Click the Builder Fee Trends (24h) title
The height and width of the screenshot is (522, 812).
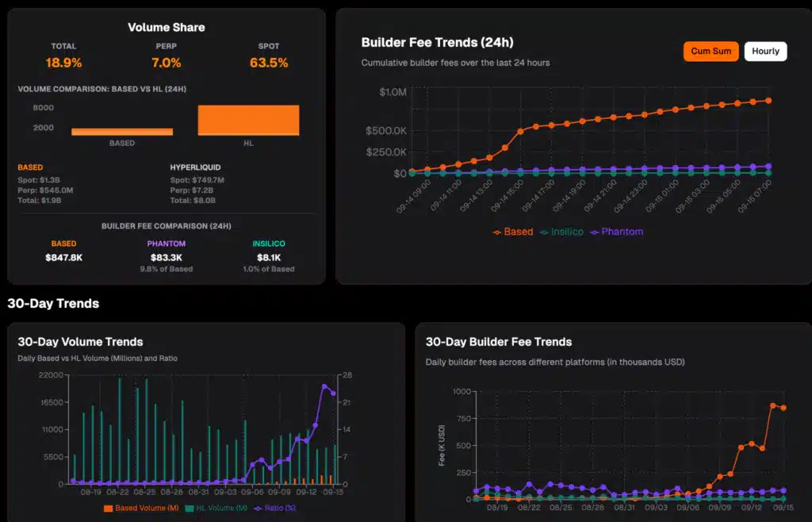[x=439, y=43]
